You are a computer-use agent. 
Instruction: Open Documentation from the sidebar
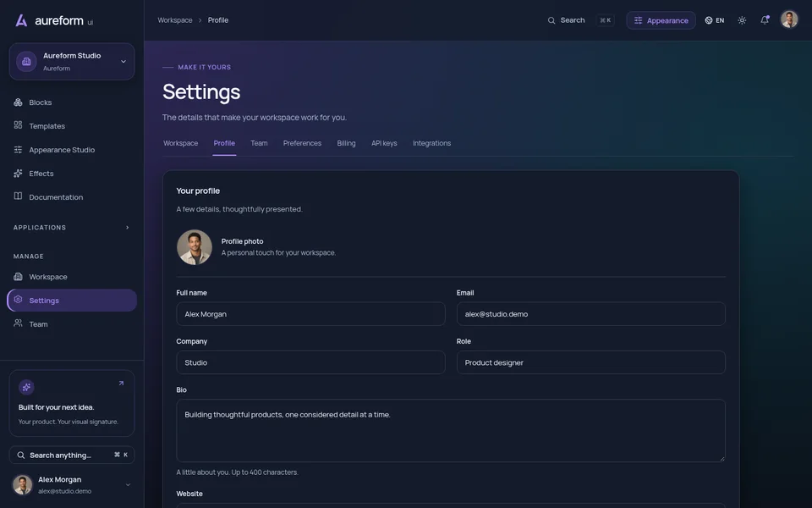point(72,197)
